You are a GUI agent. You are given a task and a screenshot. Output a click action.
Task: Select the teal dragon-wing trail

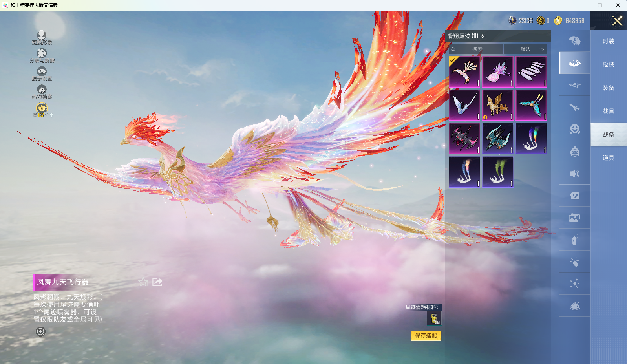click(x=498, y=139)
